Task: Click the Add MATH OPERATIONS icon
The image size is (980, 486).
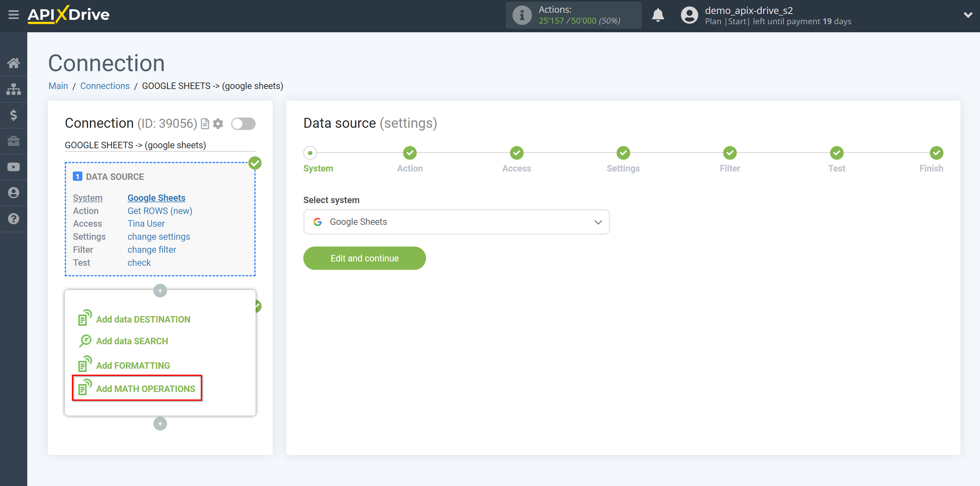Action: pos(85,387)
